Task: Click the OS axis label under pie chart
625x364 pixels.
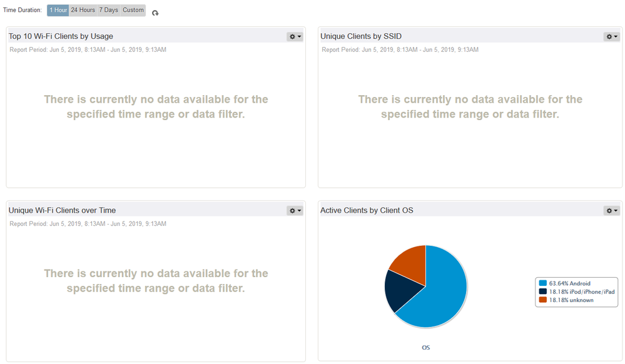Action: click(425, 348)
